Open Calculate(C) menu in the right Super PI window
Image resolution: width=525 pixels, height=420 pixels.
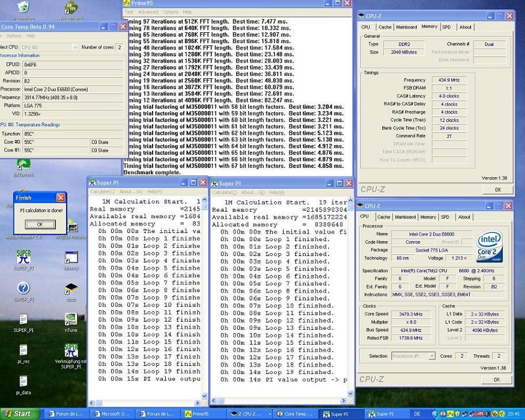(225, 192)
